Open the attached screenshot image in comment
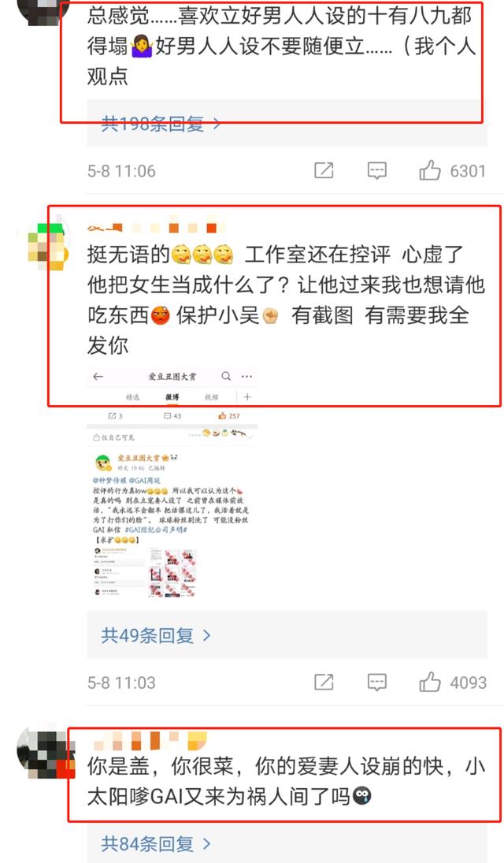This screenshot has width=504, height=863. click(x=172, y=482)
